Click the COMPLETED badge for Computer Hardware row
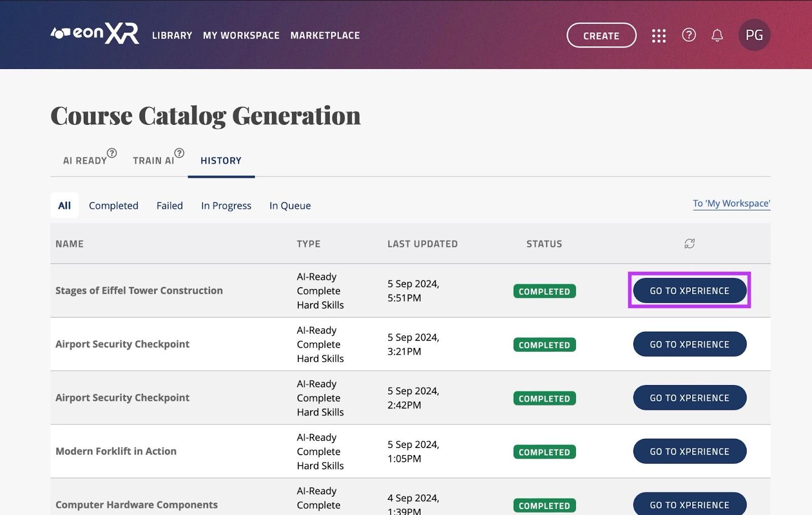The width and height of the screenshot is (812, 515). pos(545,505)
